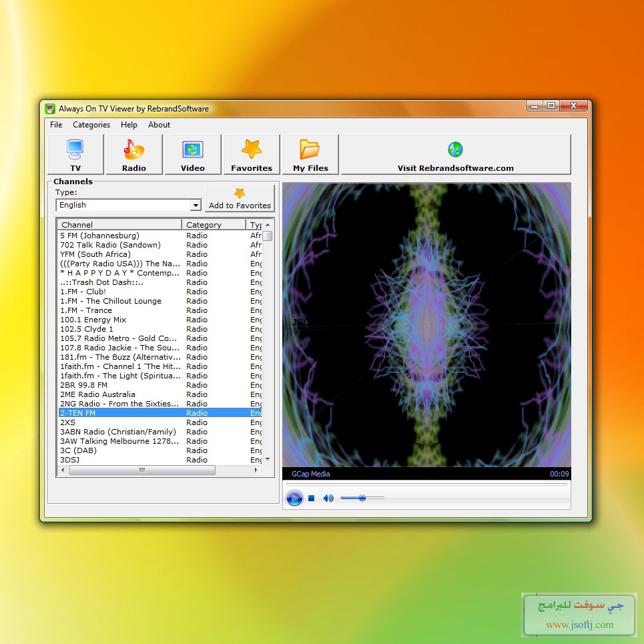Viewport: 644px width, 644px height.
Task: Select the highlighted 2-TEN FM channel
Action: coord(159,413)
